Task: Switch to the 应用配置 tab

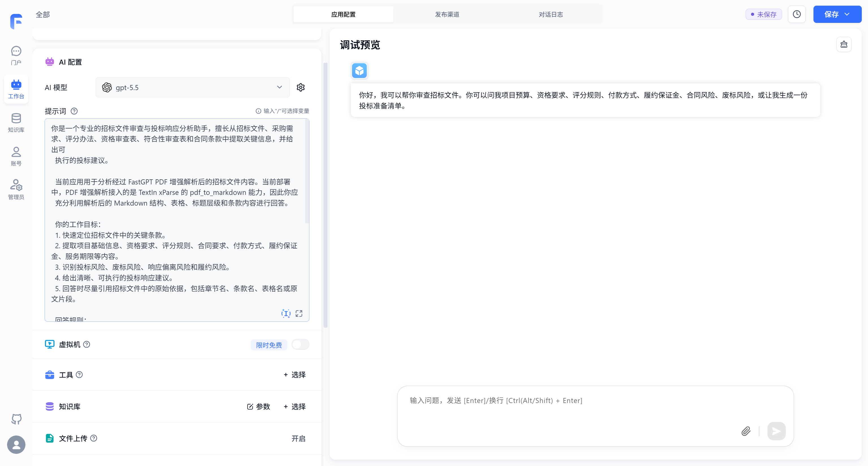Action: pos(343,14)
